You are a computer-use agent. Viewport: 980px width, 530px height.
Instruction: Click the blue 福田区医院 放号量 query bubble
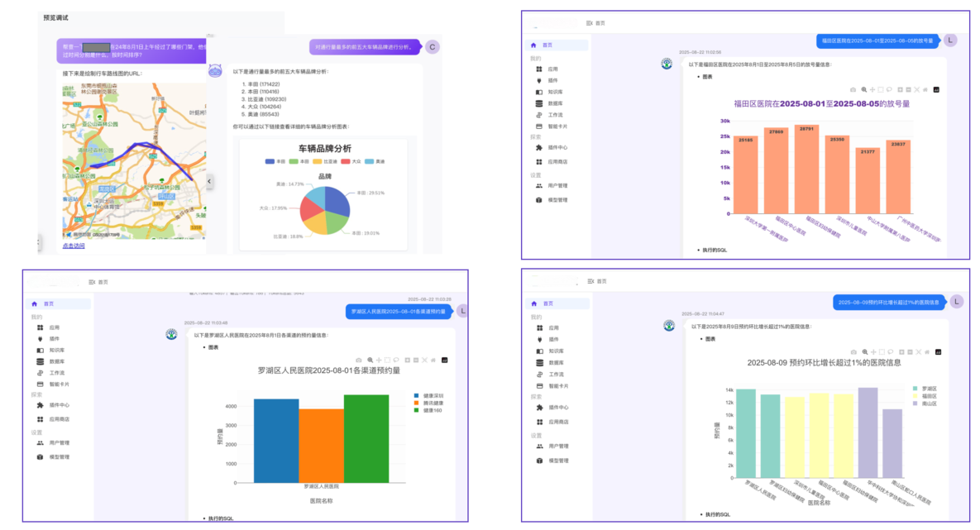coord(877,41)
